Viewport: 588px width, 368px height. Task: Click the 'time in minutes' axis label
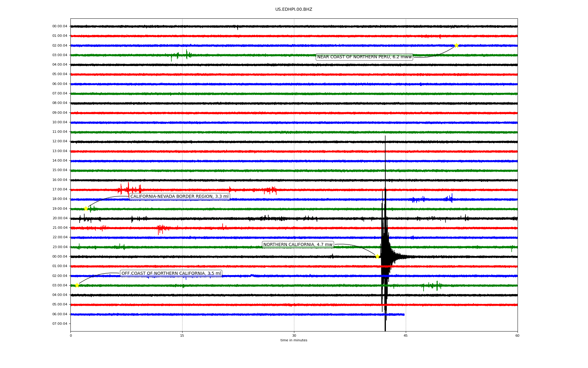coord(294,340)
